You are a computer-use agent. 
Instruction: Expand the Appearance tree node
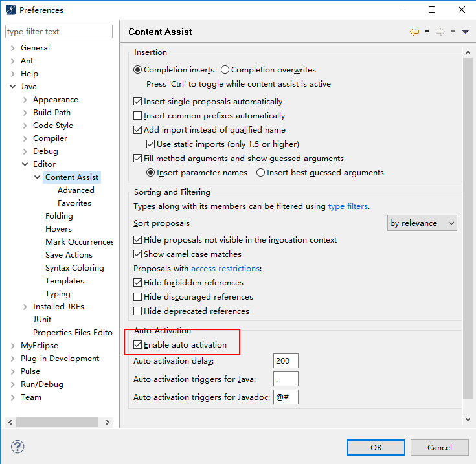(x=25, y=100)
